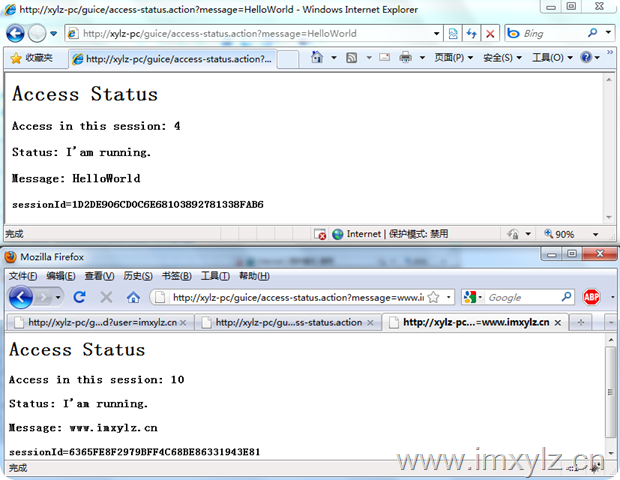
Task: Open Firefox 文件(F) menu
Action: tap(23, 276)
